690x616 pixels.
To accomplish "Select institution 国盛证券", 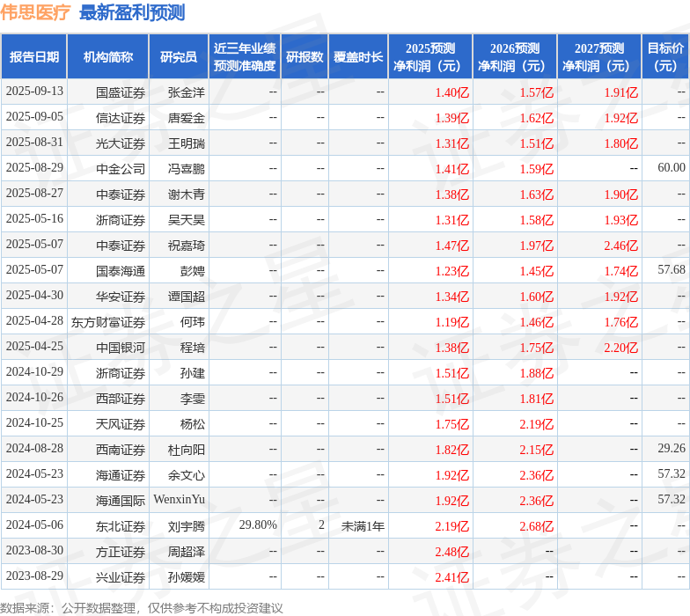I will point(121,92).
